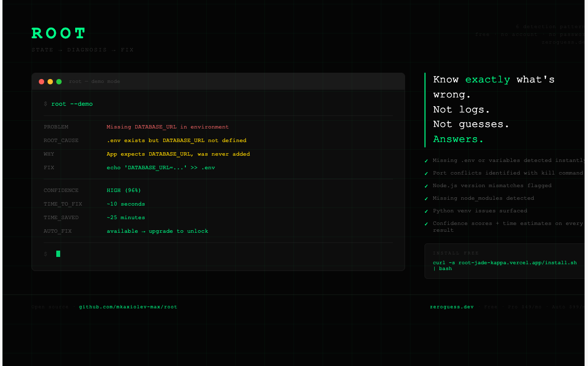Screen dimensions: 588x366
Task: Click 'Python venv issues surfaced' feature text
Action: (480, 211)
